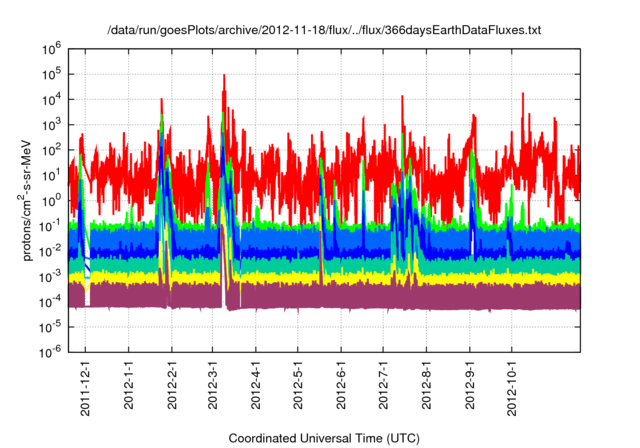Click the x-axis label Coordinated Universal Time (UTC)

click(324, 439)
